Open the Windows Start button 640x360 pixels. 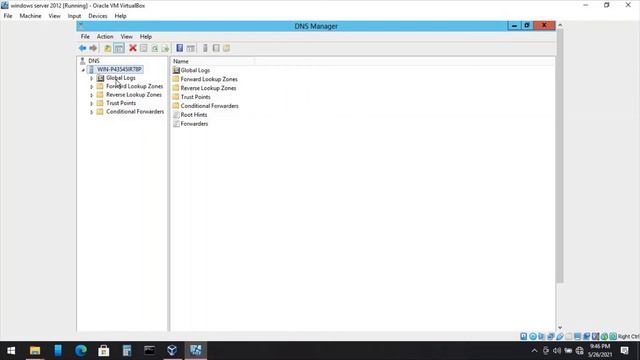pyautogui.click(x=11, y=350)
